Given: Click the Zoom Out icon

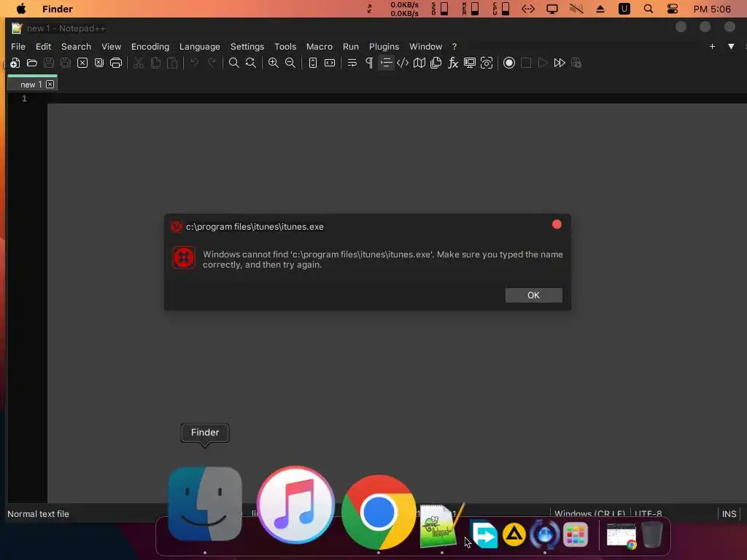Looking at the screenshot, I should (x=290, y=63).
